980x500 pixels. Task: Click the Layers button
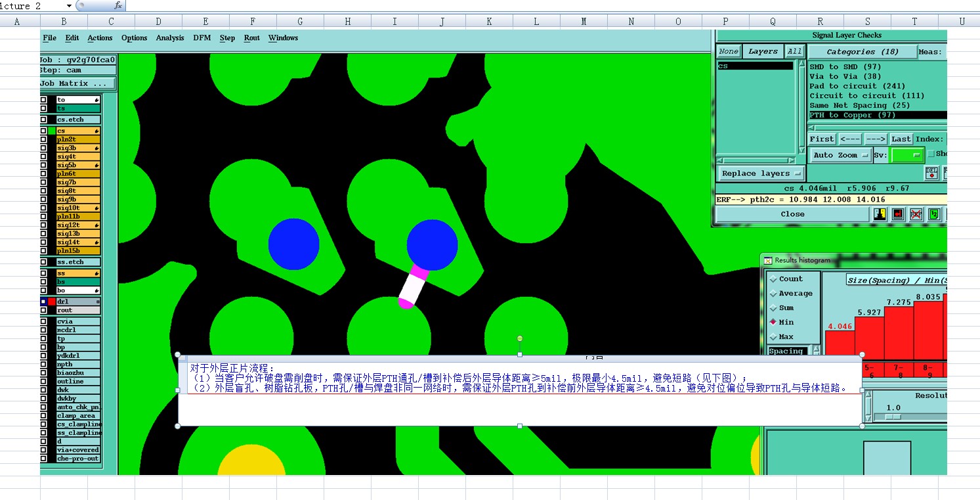click(x=763, y=51)
